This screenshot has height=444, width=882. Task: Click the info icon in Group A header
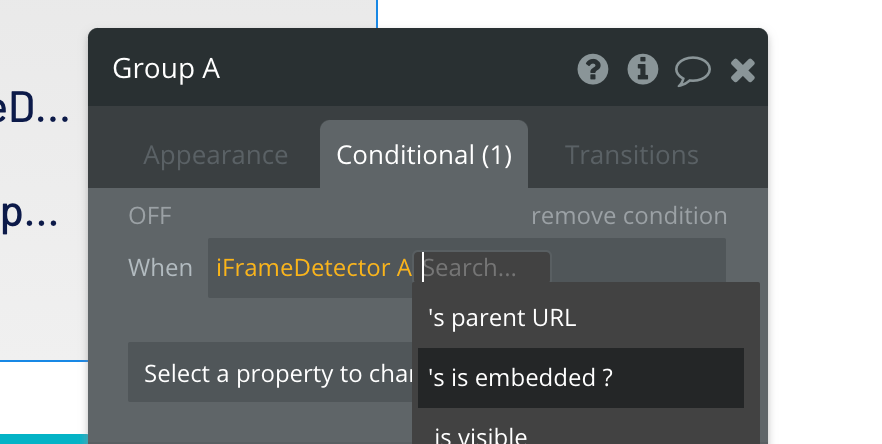[x=642, y=70]
